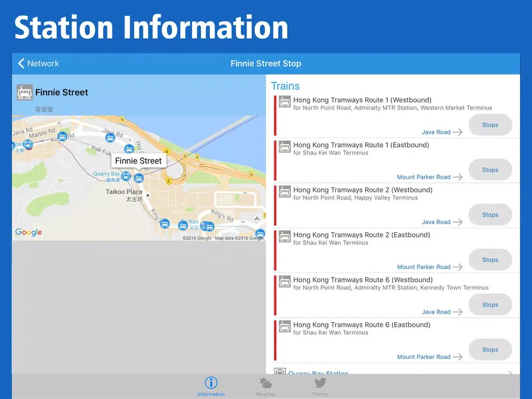This screenshot has height=399, width=532.
Task: Switch to the Twitter tab
Action: tap(320, 386)
